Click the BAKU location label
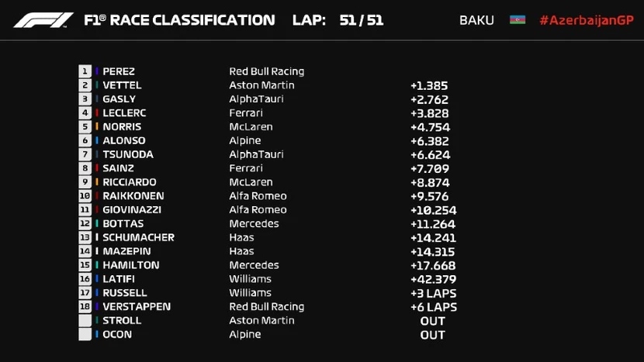This screenshot has width=644, height=362. coord(476,20)
